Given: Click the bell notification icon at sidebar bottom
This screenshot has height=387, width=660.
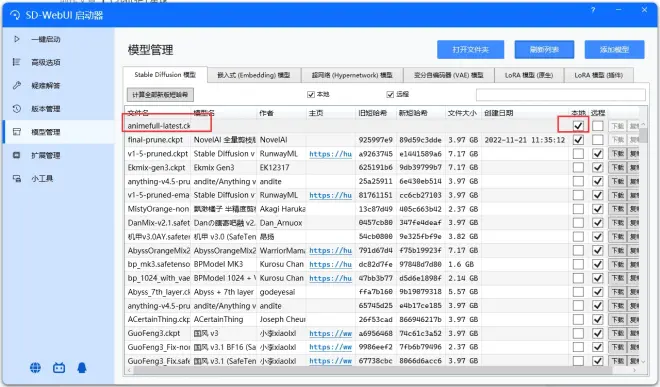Looking at the screenshot, I should (82, 368).
